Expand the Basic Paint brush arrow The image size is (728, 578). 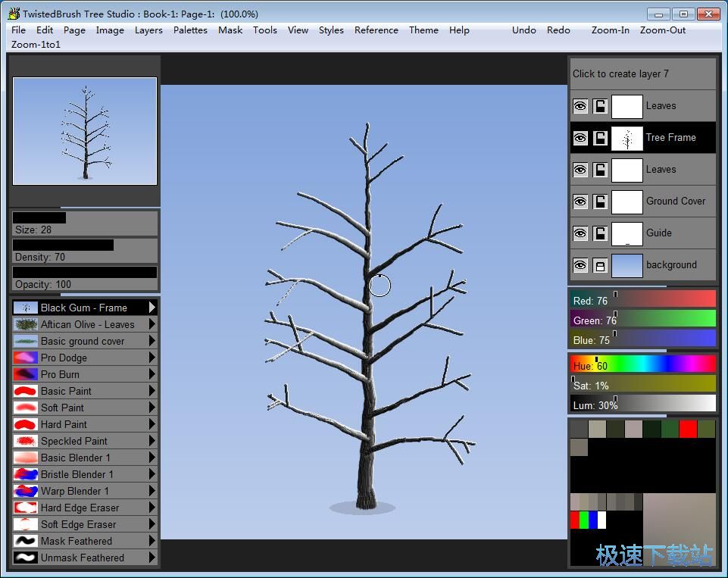coord(152,391)
